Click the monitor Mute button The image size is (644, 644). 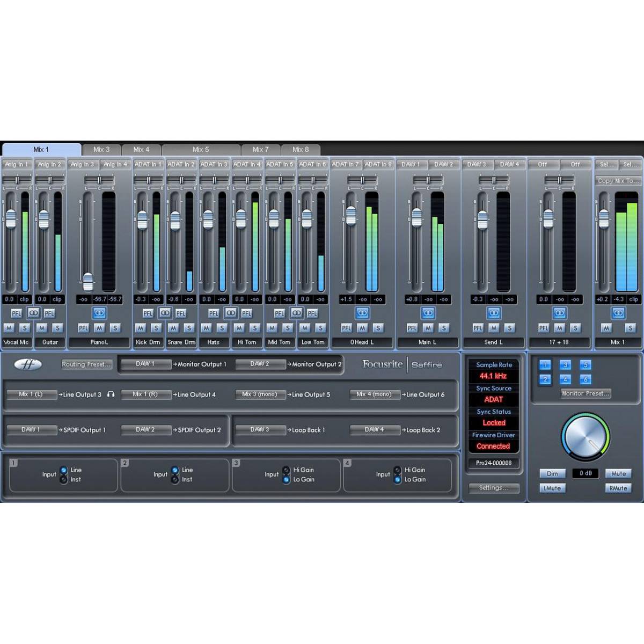pos(618,474)
